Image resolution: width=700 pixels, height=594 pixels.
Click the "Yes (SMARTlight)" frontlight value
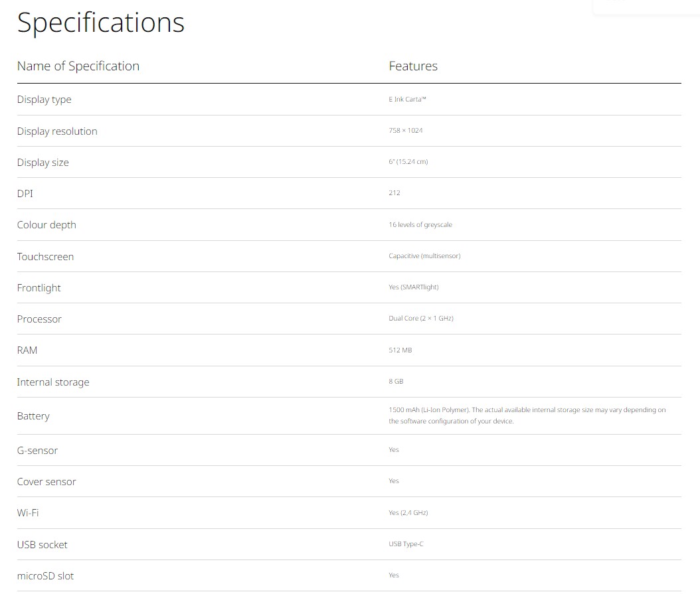[x=413, y=287]
